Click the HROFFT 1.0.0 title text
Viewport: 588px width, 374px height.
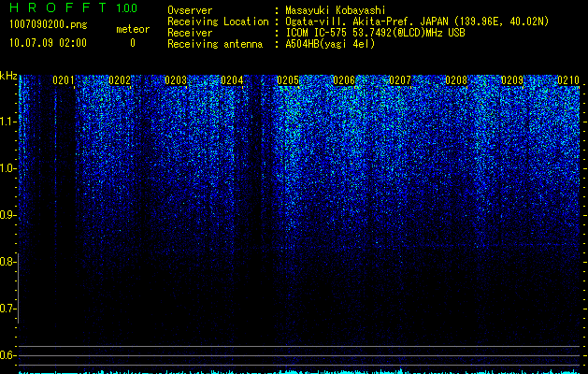(73, 7)
